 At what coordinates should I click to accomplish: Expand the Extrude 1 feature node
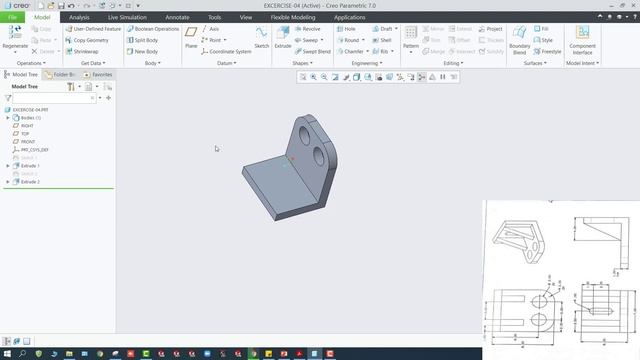(x=8, y=166)
